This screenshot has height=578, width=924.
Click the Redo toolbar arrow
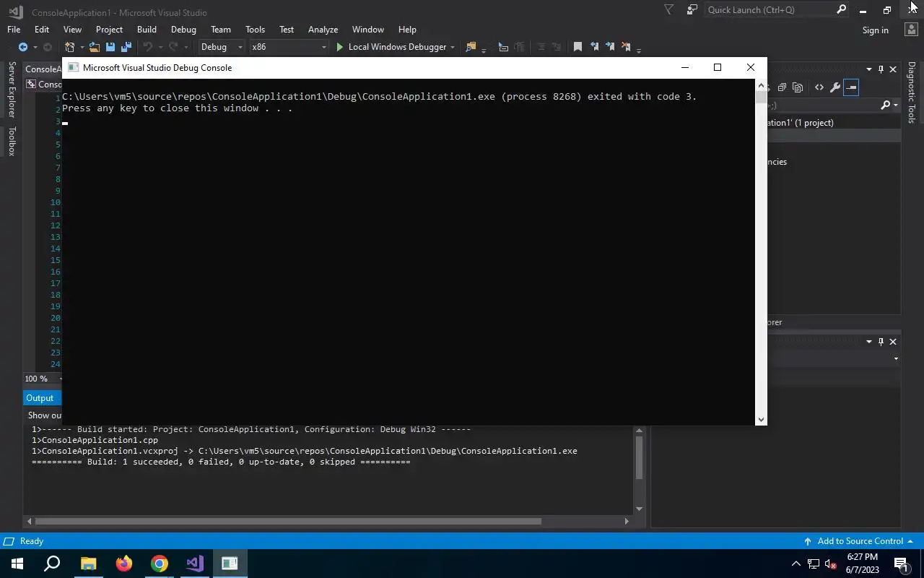[173, 47]
